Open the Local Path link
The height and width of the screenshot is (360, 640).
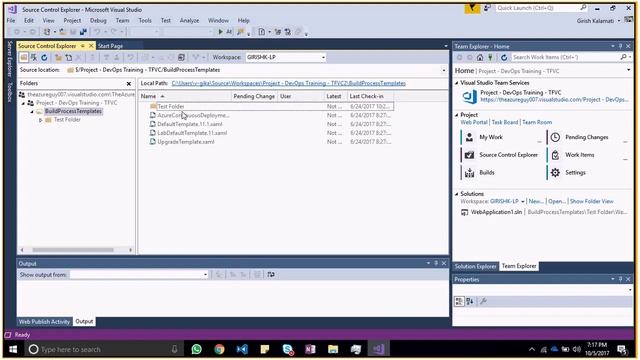point(289,83)
